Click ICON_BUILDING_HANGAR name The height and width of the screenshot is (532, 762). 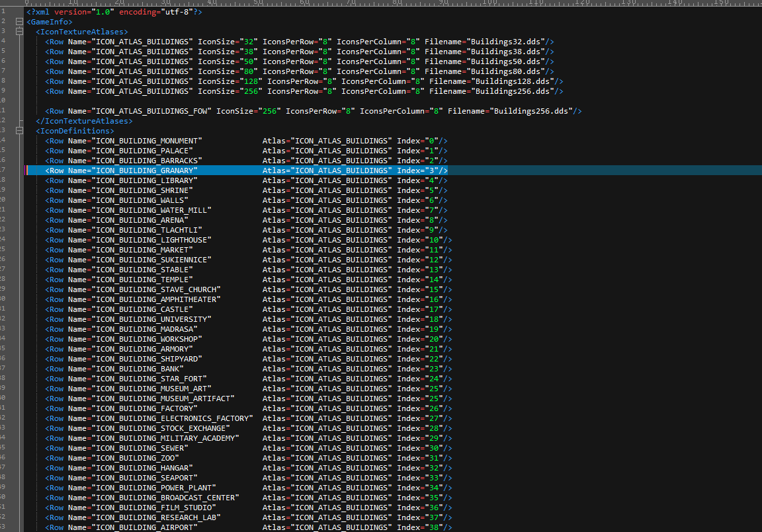coord(142,468)
